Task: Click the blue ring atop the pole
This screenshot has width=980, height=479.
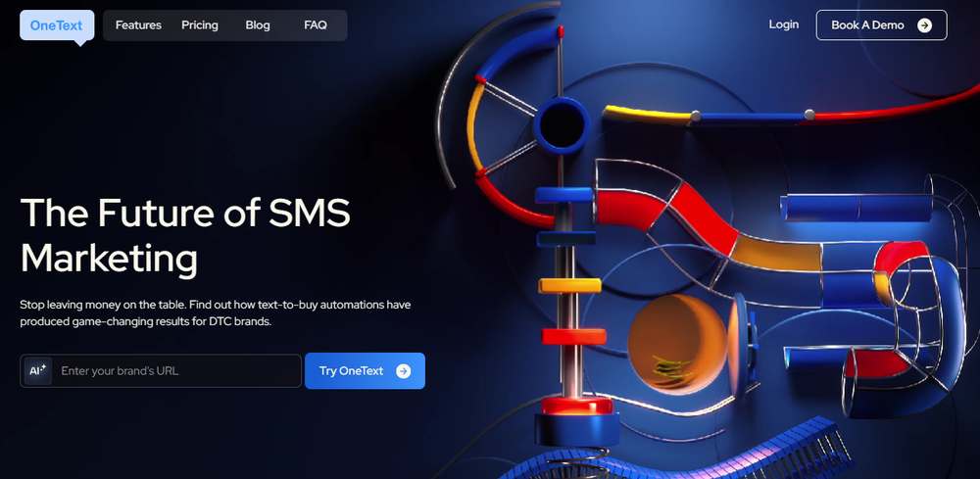Action: pyautogui.click(x=562, y=125)
